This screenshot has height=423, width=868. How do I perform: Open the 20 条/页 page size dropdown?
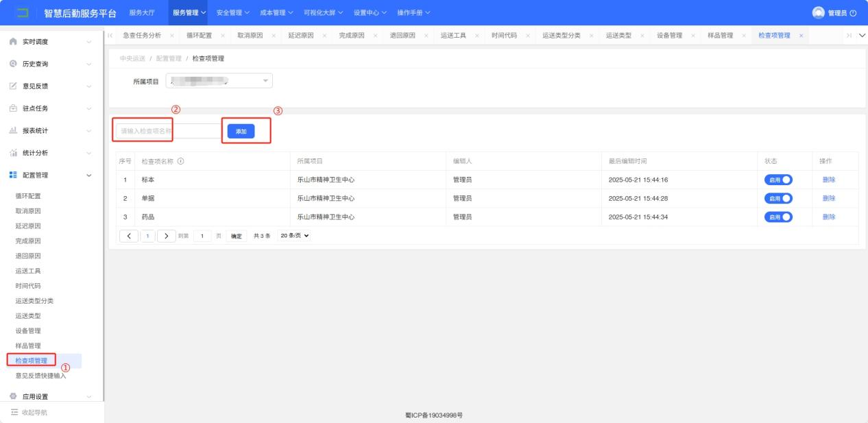(x=294, y=236)
